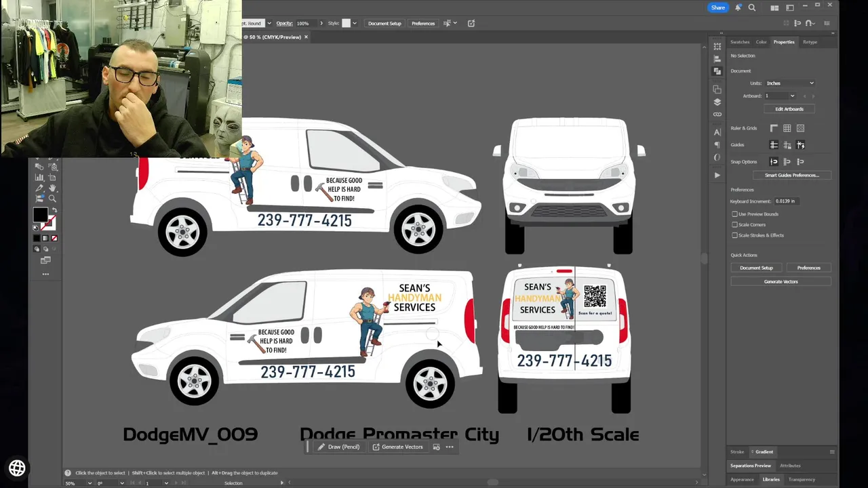Select the Hand tool

pyautogui.click(x=52, y=188)
